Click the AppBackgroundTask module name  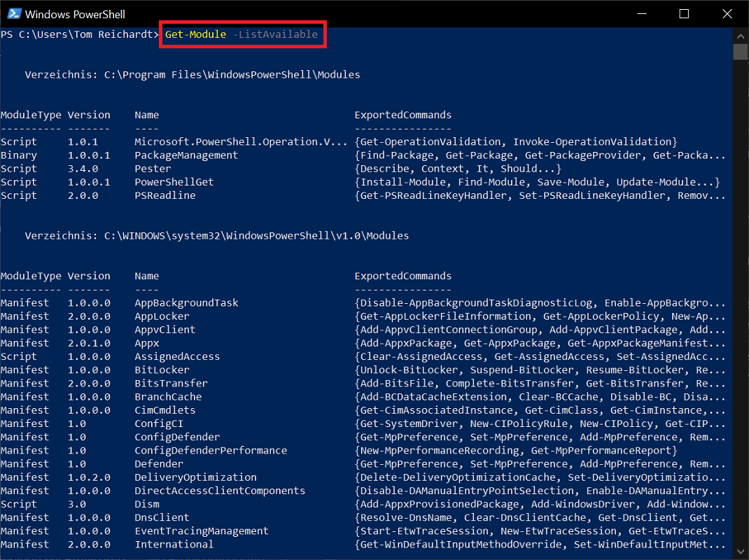[186, 303]
